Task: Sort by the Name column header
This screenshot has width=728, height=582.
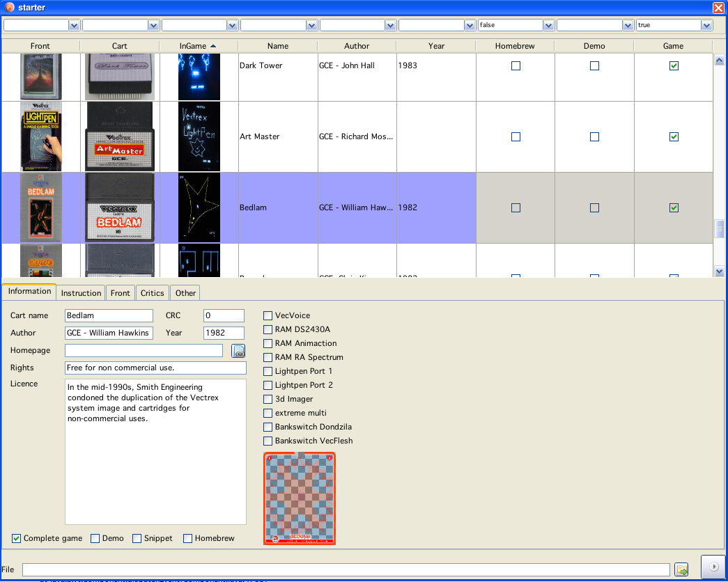Action: coord(277,46)
